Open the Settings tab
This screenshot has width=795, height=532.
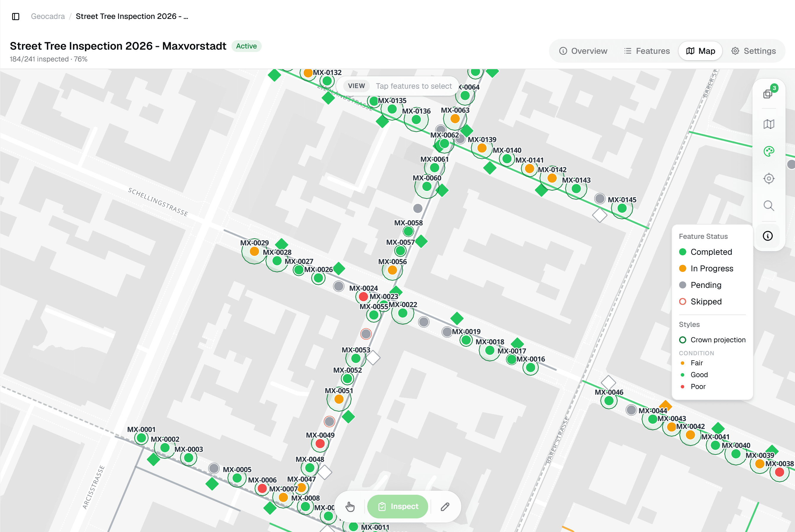(753, 51)
